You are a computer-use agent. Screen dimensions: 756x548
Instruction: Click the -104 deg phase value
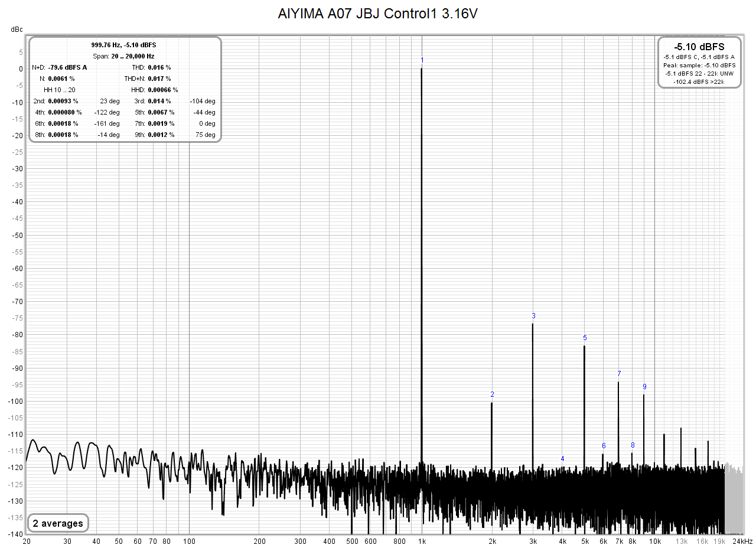pos(203,101)
